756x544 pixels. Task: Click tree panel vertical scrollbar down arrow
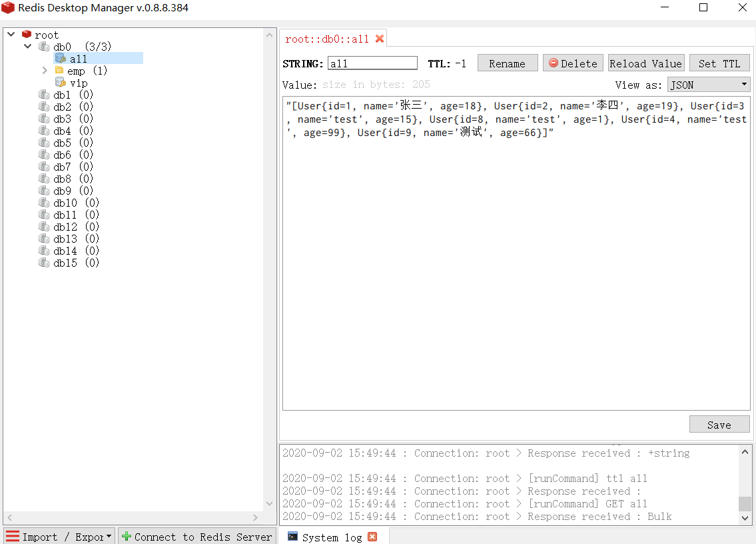[270, 503]
